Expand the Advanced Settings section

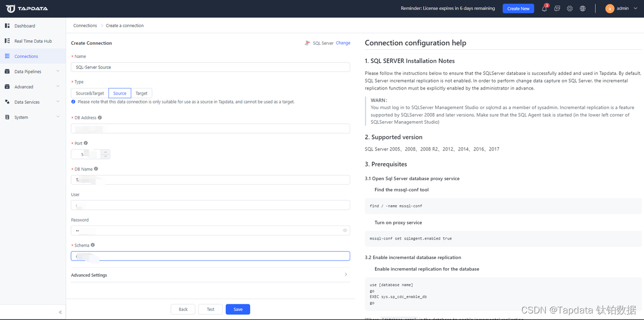click(x=210, y=275)
